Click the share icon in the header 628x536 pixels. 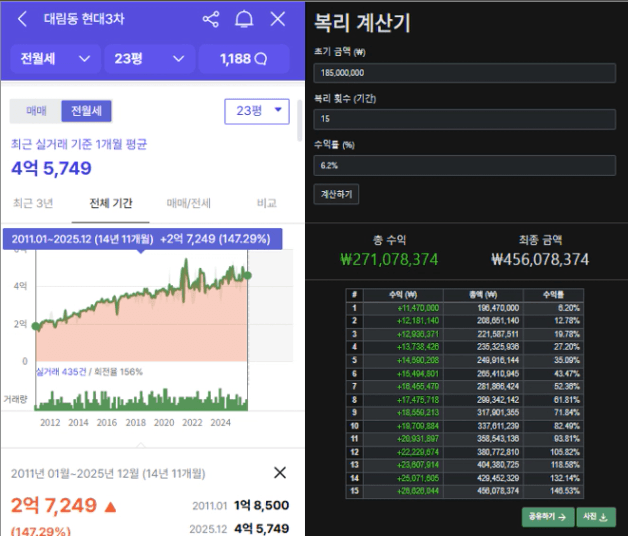click(x=210, y=19)
